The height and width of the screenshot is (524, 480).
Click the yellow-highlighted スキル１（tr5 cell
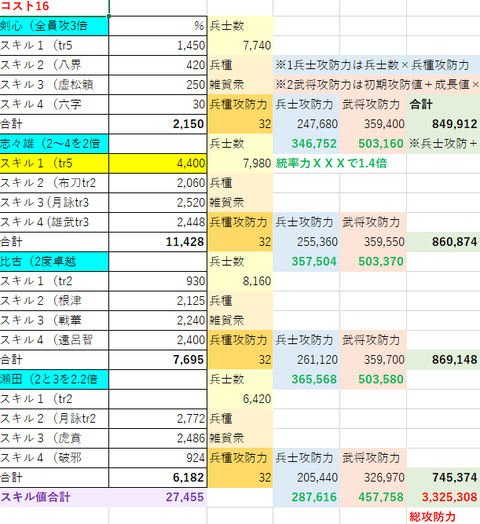point(54,163)
